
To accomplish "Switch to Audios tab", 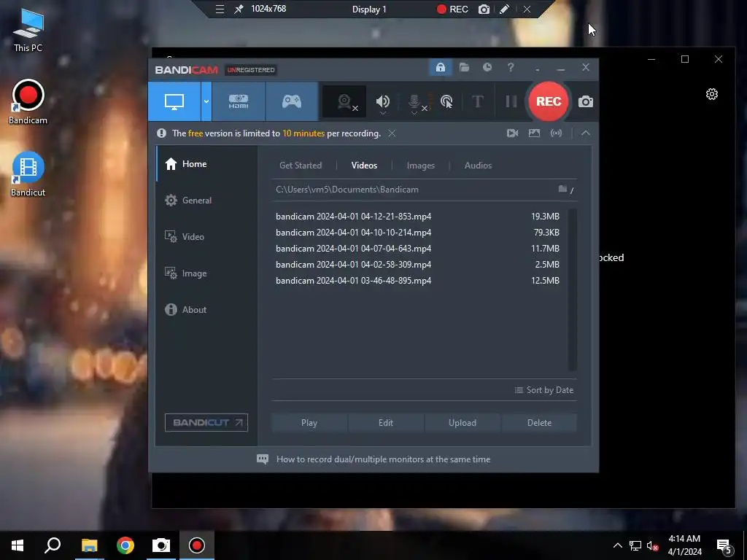I will pos(478,166).
